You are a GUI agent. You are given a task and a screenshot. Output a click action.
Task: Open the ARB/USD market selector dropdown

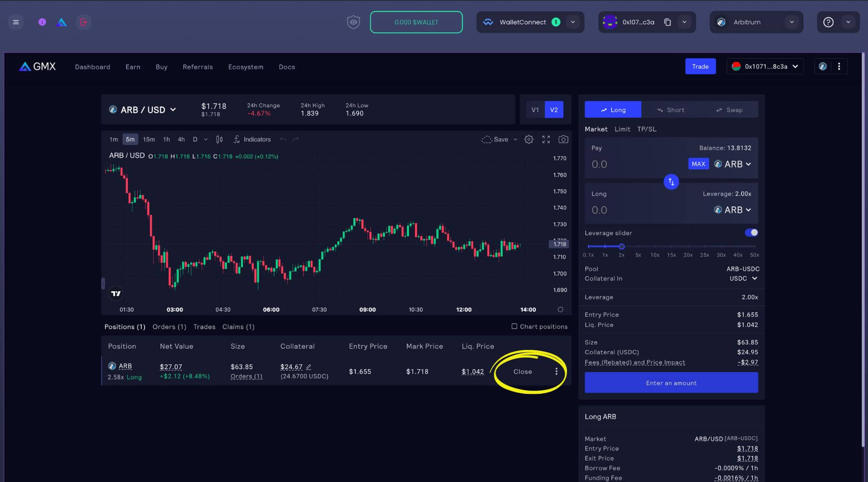(143, 109)
